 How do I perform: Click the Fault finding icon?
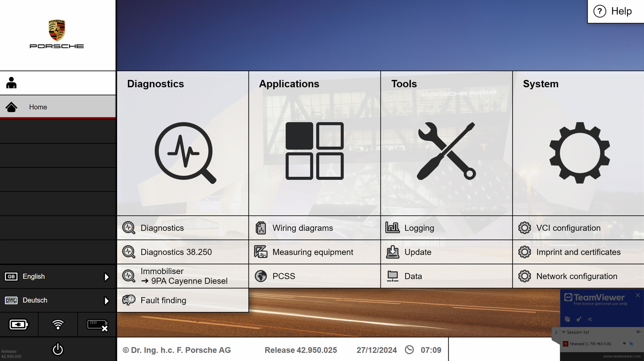click(x=129, y=300)
